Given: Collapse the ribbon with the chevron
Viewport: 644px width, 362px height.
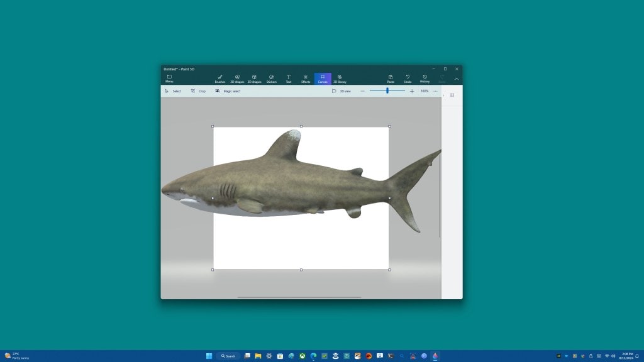Looking at the screenshot, I should 456,79.
